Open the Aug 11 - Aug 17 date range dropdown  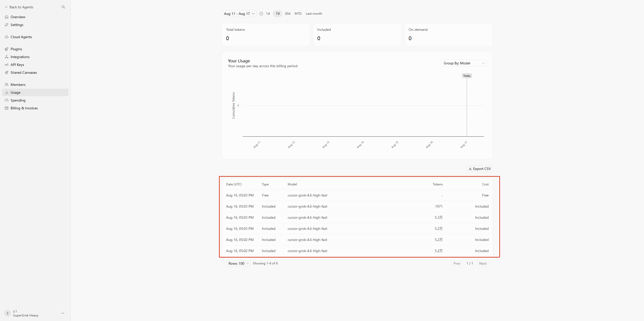(239, 14)
